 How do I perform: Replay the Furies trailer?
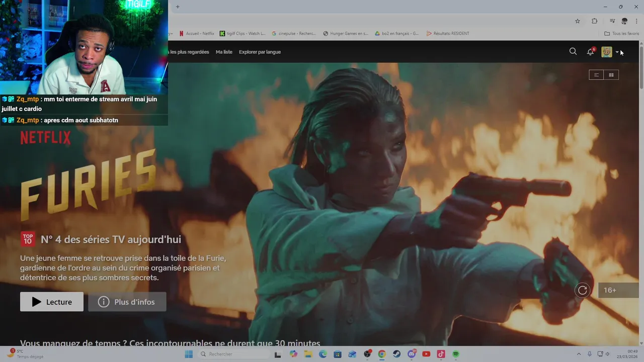click(583, 290)
